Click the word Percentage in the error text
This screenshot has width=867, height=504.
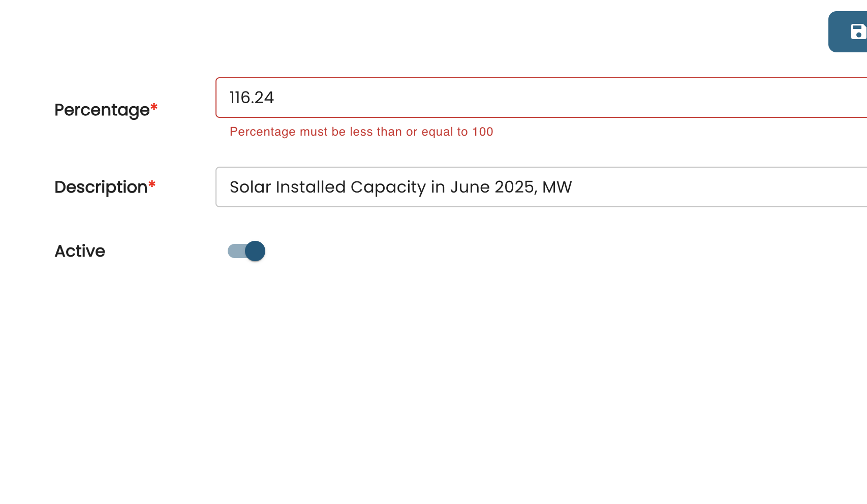tap(262, 132)
